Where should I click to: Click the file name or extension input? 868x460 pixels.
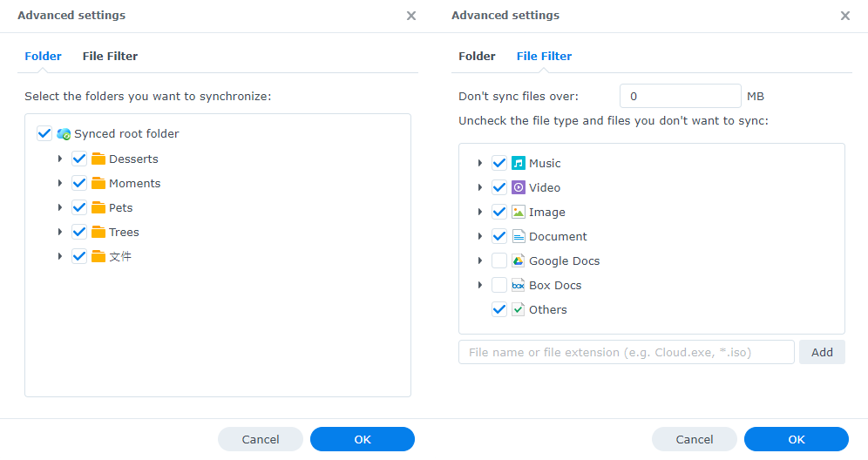pyautogui.click(x=626, y=352)
